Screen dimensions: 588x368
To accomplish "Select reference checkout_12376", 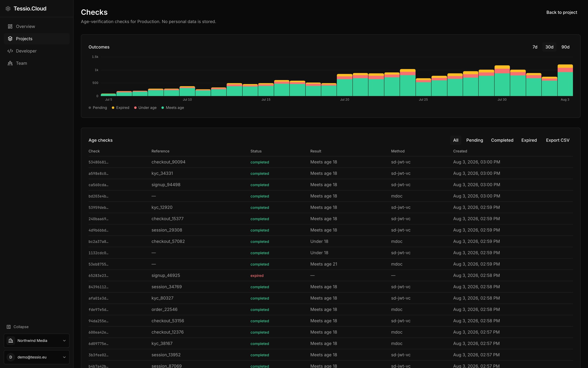I will coord(167,332).
